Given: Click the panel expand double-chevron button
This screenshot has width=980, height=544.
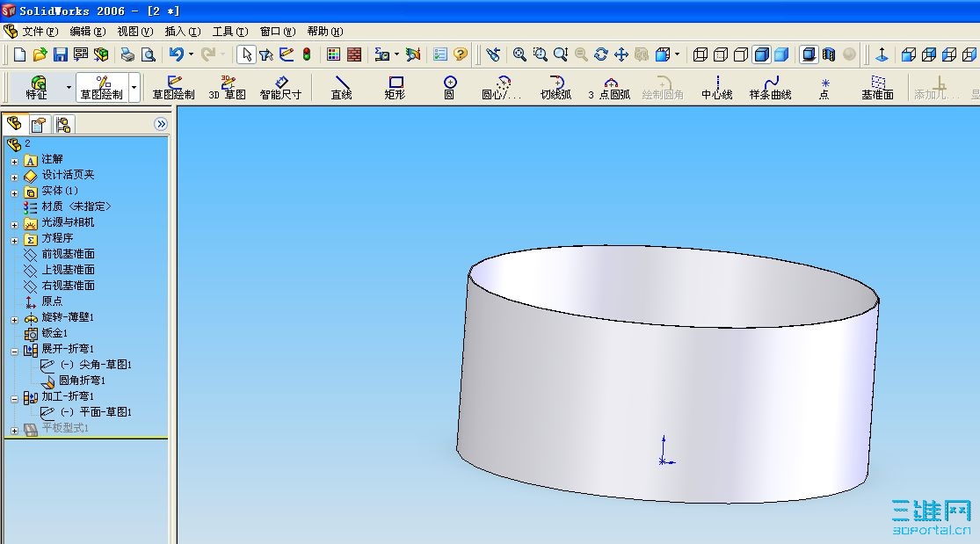Looking at the screenshot, I should 161,124.
